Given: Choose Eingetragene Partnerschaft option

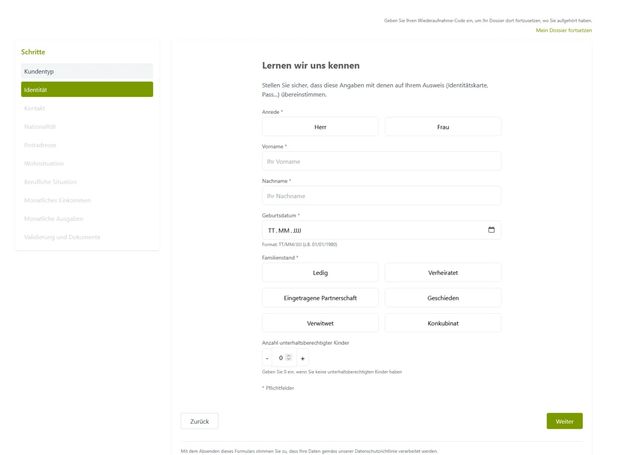Looking at the screenshot, I should click(320, 298).
